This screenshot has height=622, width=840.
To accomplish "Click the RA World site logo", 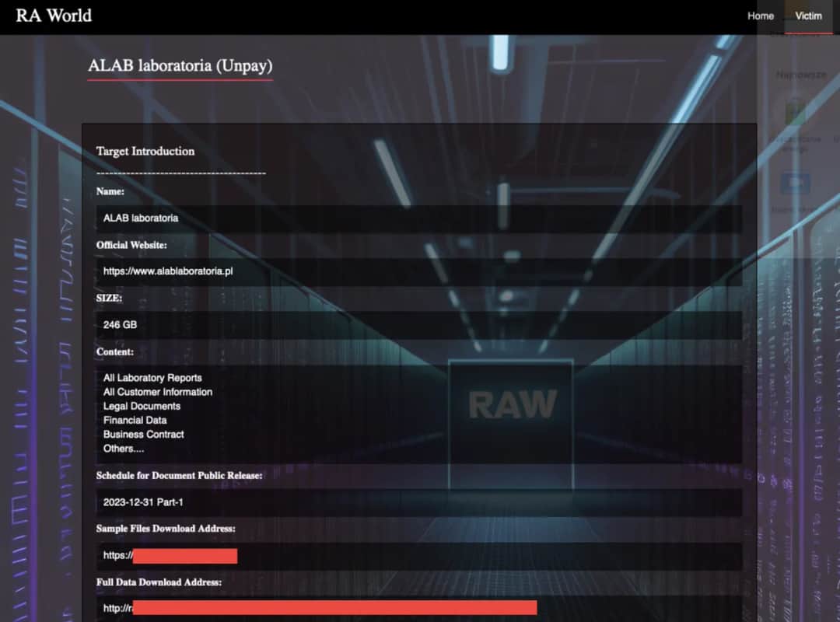I will point(54,16).
